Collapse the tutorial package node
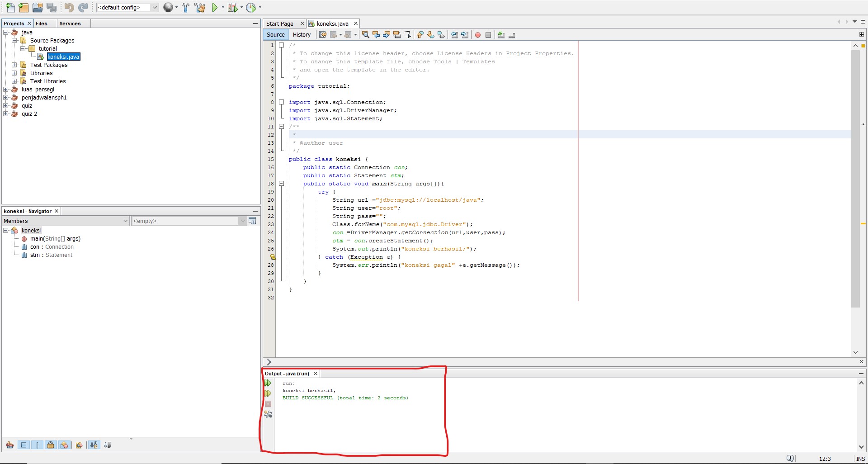868x464 pixels. 23,48
